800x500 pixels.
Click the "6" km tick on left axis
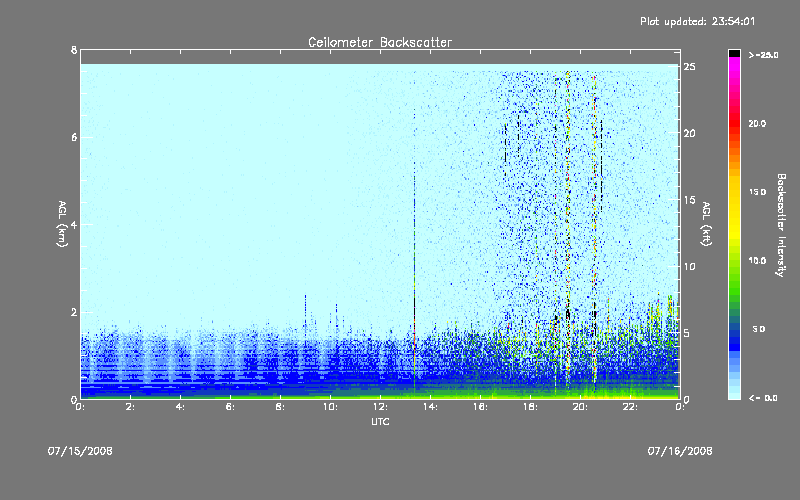point(74,137)
